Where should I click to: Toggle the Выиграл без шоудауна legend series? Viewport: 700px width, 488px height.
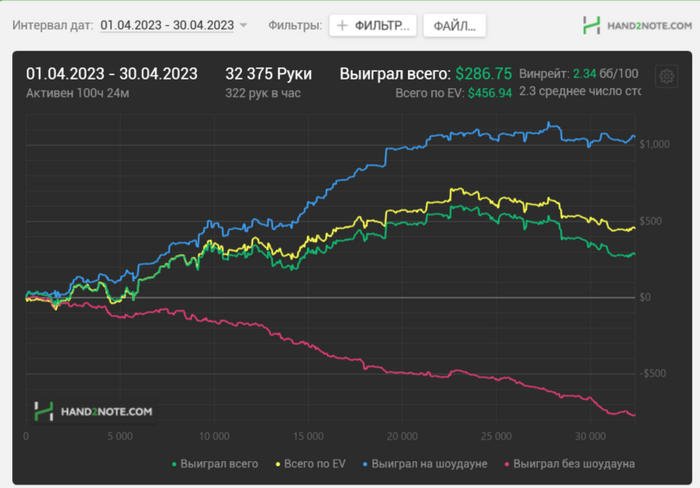click(570, 464)
